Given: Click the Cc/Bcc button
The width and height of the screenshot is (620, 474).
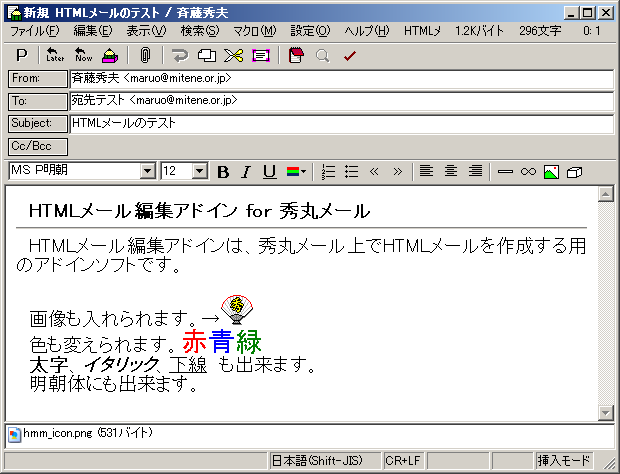Looking at the screenshot, I should point(38,146).
